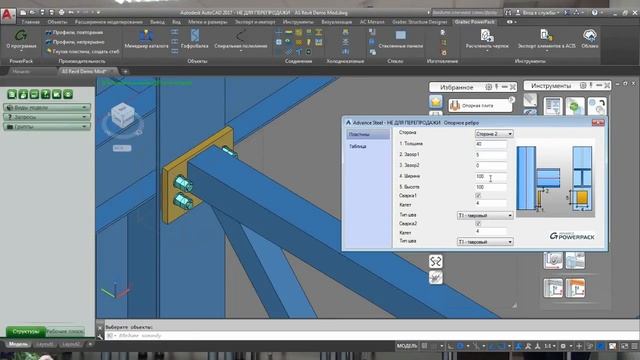Expand the arrow under Расчленить чертеж
The width and height of the screenshot is (640, 360).
click(487, 51)
